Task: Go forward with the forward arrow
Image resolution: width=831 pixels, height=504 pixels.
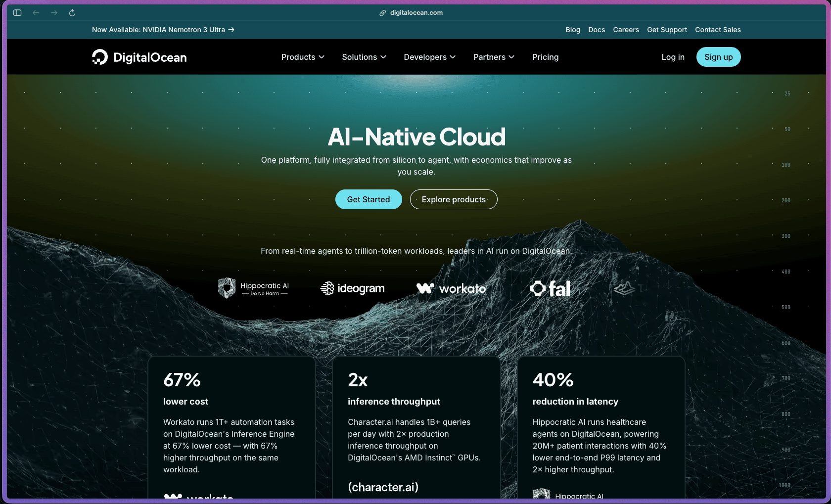Action: tap(54, 13)
